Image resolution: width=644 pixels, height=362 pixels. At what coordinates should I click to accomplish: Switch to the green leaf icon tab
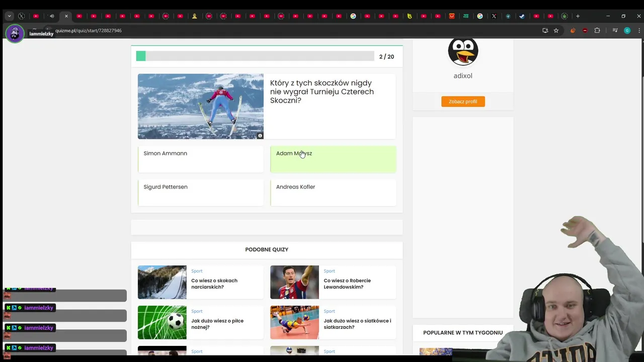(565, 16)
